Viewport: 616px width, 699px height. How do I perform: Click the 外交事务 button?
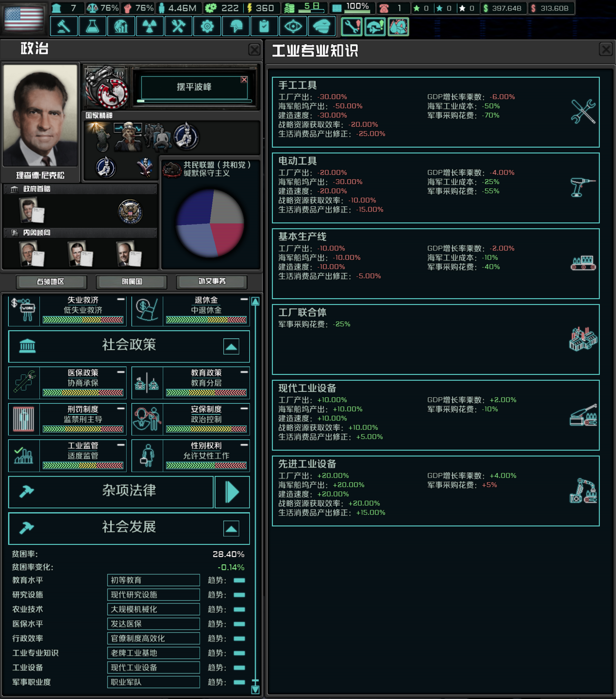pyautogui.click(x=212, y=282)
